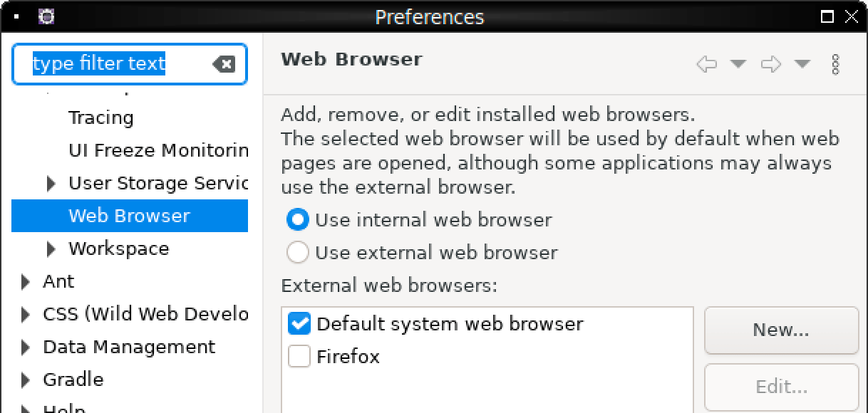The image size is (868, 413).
Task: Expand the Workspace tree node
Action: coord(50,249)
